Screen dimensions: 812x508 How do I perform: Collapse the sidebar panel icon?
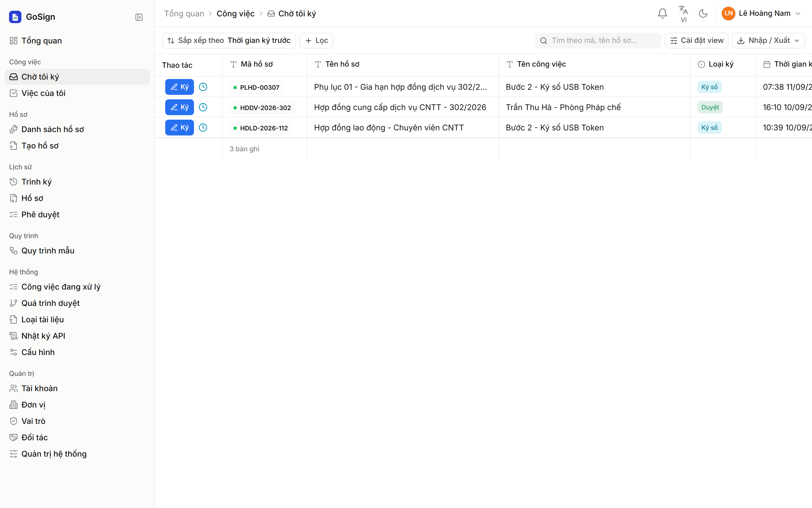(x=139, y=17)
